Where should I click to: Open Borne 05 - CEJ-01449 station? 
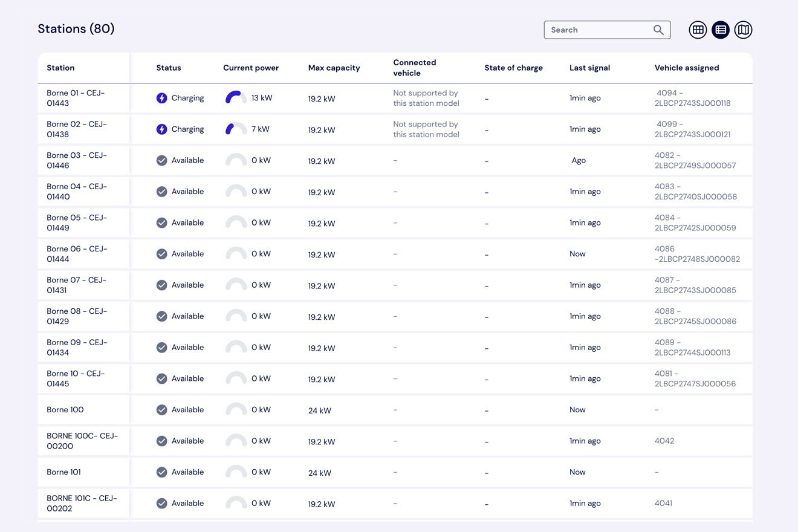(x=77, y=222)
